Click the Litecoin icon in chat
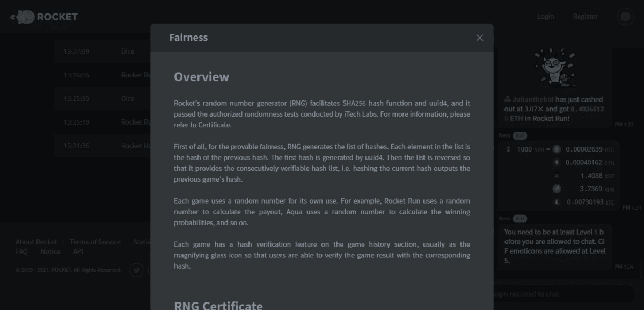 [x=557, y=202]
